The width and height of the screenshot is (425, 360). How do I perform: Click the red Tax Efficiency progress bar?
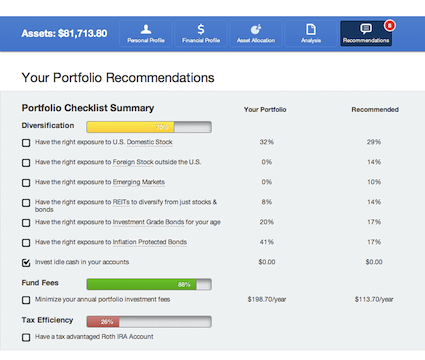point(149,322)
